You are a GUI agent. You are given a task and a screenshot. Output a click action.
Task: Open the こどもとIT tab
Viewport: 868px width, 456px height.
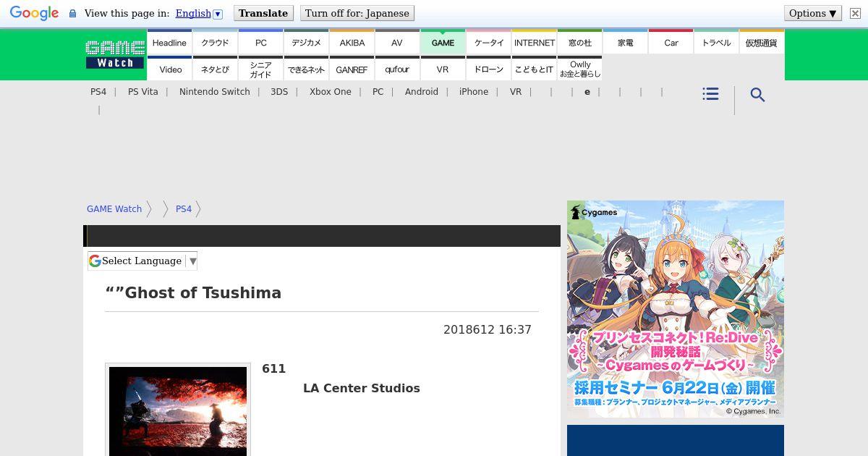[534, 69]
